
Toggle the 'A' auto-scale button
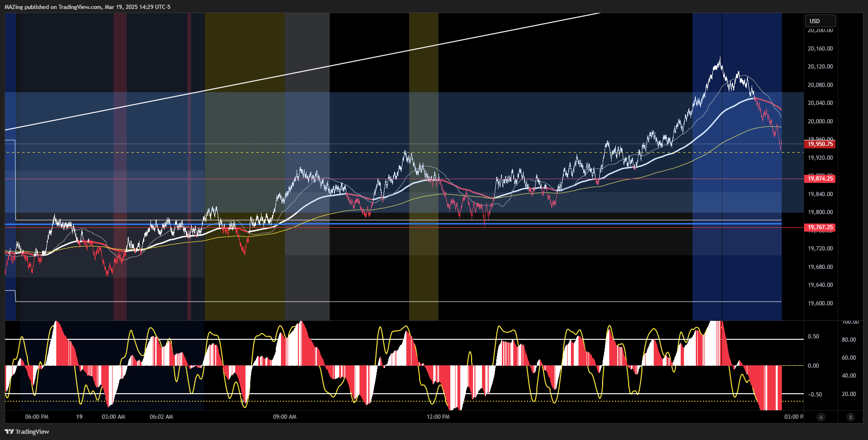click(821, 417)
